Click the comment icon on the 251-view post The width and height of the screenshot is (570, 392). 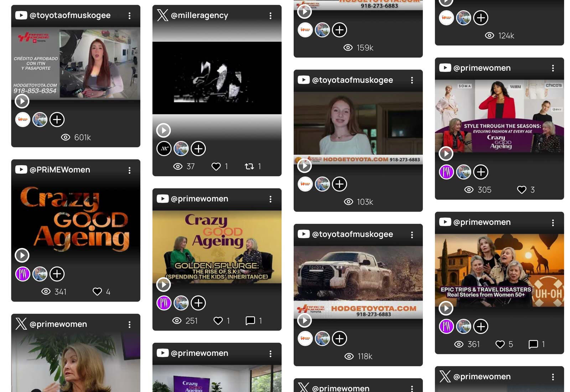(x=250, y=321)
